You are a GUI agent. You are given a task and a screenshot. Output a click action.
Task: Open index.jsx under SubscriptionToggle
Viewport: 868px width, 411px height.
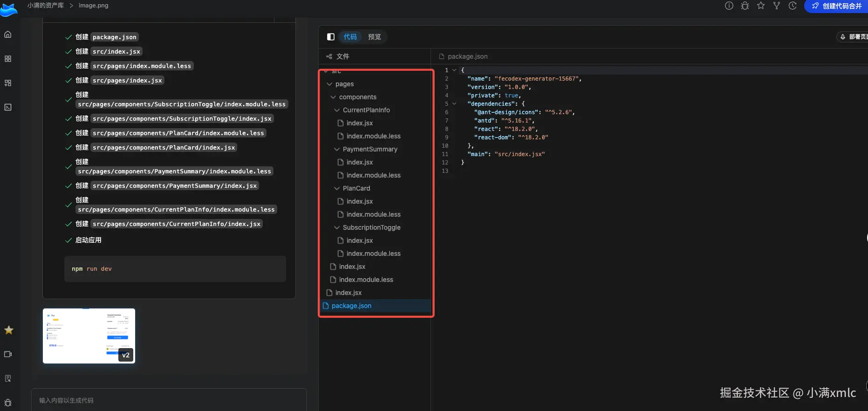coord(359,240)
